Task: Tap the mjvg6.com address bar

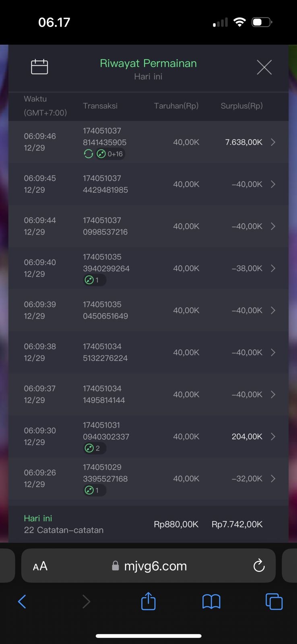Action: [155, 566]
